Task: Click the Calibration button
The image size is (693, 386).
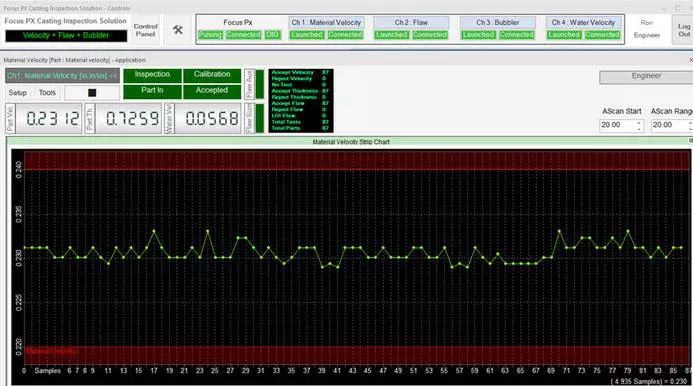Action: click(x=212, y=75)
